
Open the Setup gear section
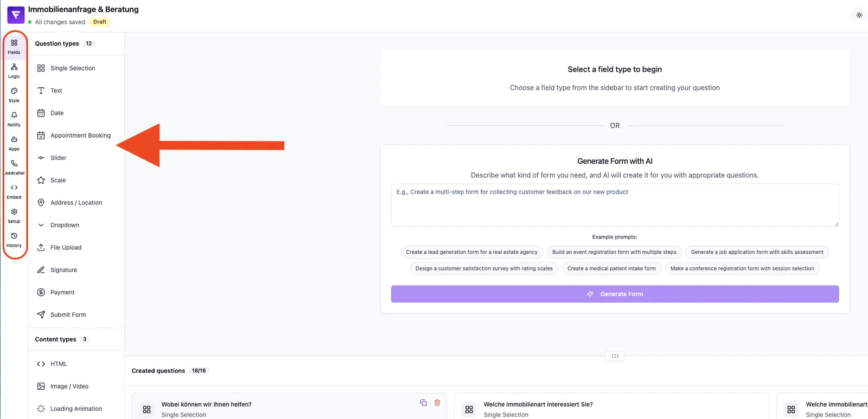pyautogui.click(x=14, y=216)
